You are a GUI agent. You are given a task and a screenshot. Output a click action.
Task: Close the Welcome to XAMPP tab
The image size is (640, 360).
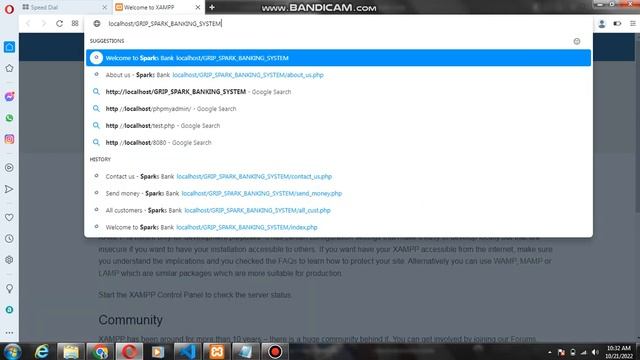[198, 7]
